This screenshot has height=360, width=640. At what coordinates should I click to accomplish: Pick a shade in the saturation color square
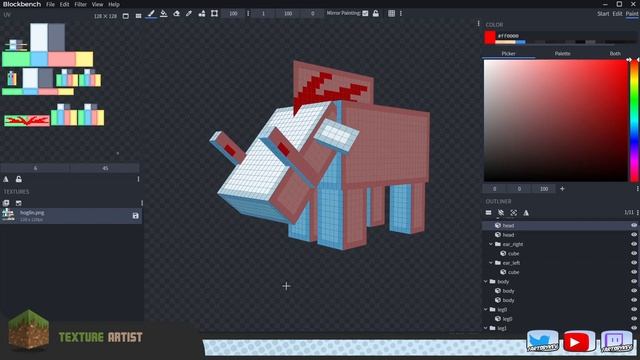coord(556,120)
